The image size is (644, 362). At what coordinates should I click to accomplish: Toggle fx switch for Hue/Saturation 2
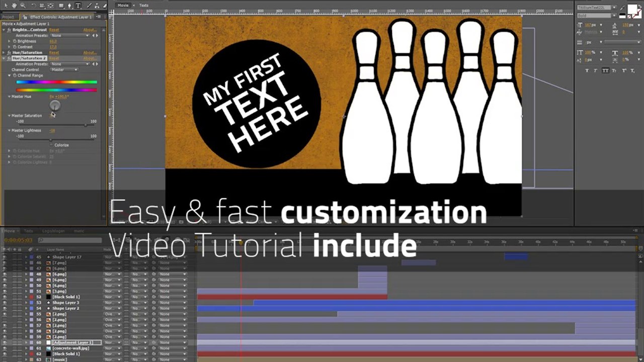click(9, 58)
